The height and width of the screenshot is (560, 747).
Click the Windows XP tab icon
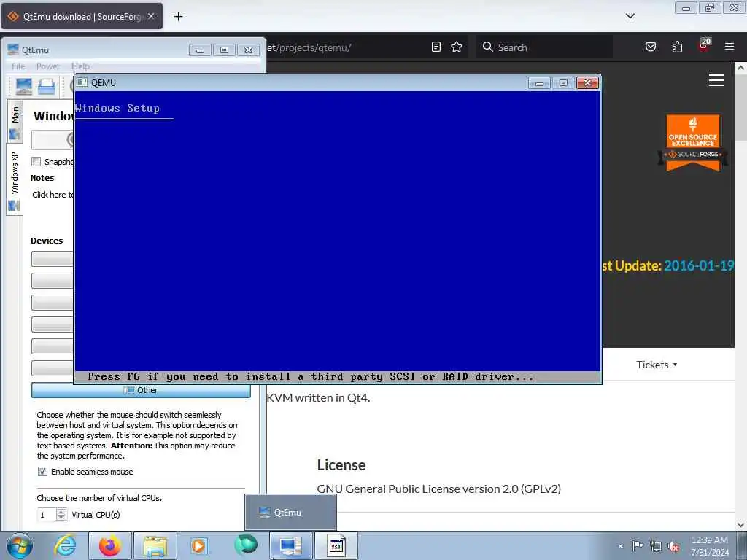pos(15,206)
